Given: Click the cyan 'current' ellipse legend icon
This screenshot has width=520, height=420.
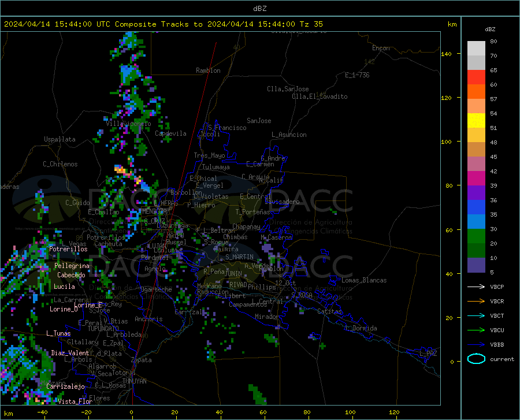Looking at the screenshot, I should point(476,359).
